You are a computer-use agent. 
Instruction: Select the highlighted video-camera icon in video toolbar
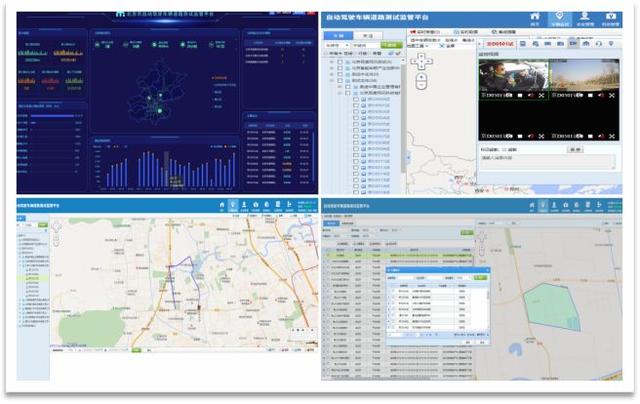[x=573, y=44]
